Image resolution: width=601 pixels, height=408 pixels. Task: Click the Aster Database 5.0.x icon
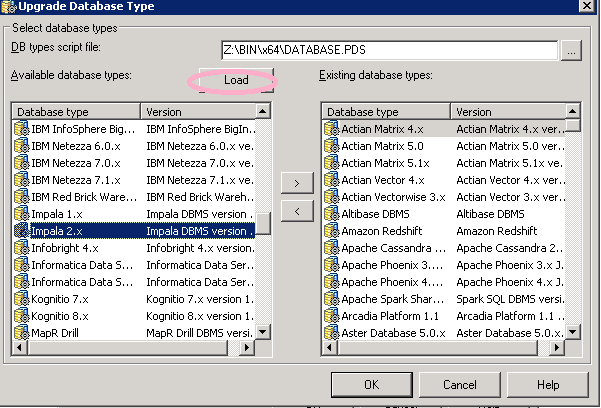coord(332,332)
